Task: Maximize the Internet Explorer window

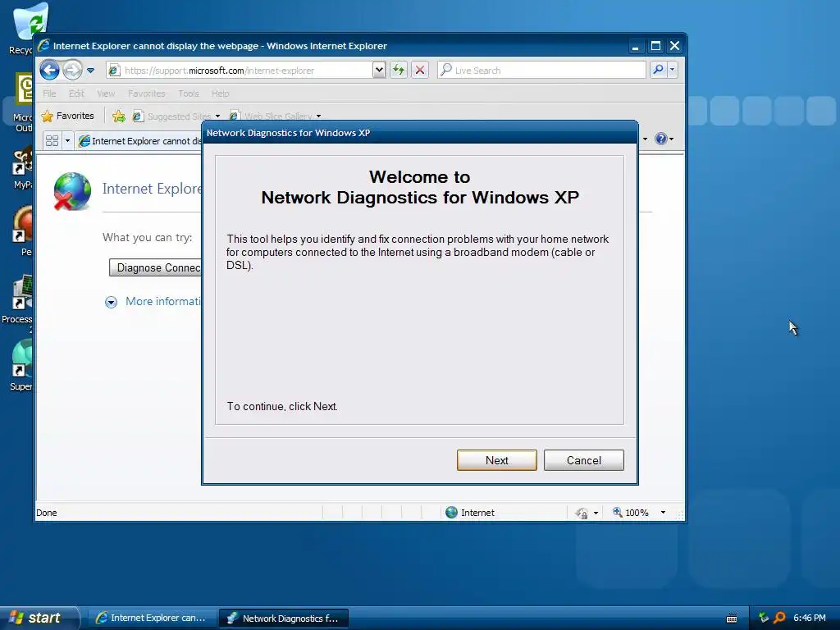Action: click(x=655, y=46)
